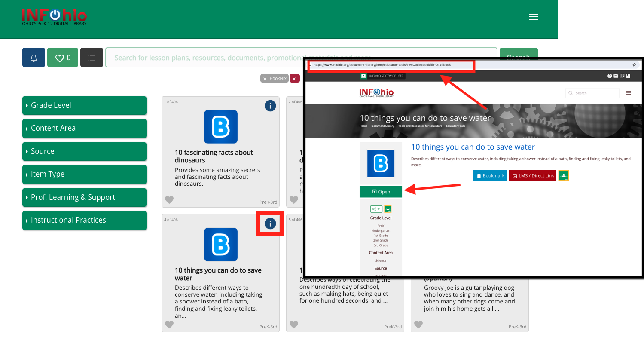Click the news icon beside the envelope

(x=622, y=76)
